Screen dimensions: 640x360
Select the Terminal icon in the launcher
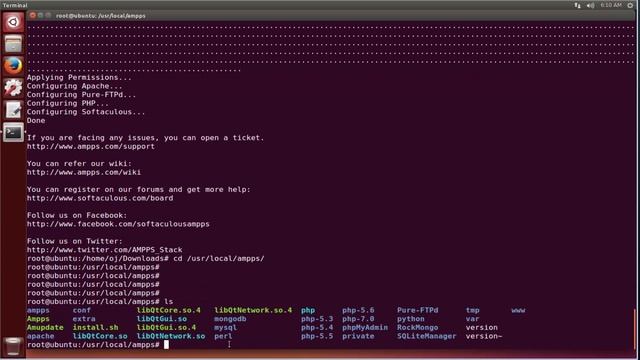tap(13, 132)
